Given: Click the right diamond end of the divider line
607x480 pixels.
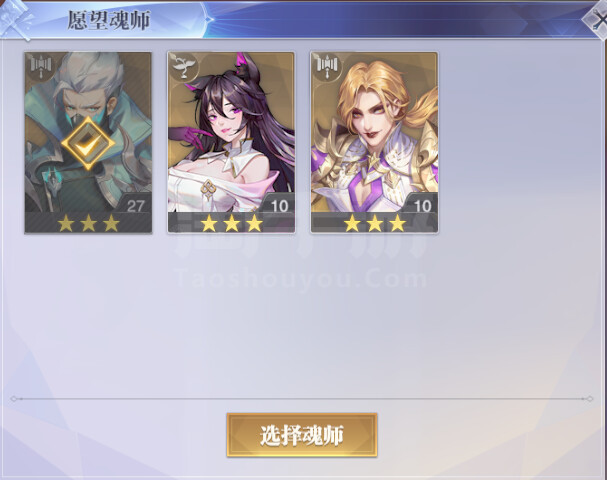Looking at the screenshot, I should pyautogui.click(x=590, y=399).
